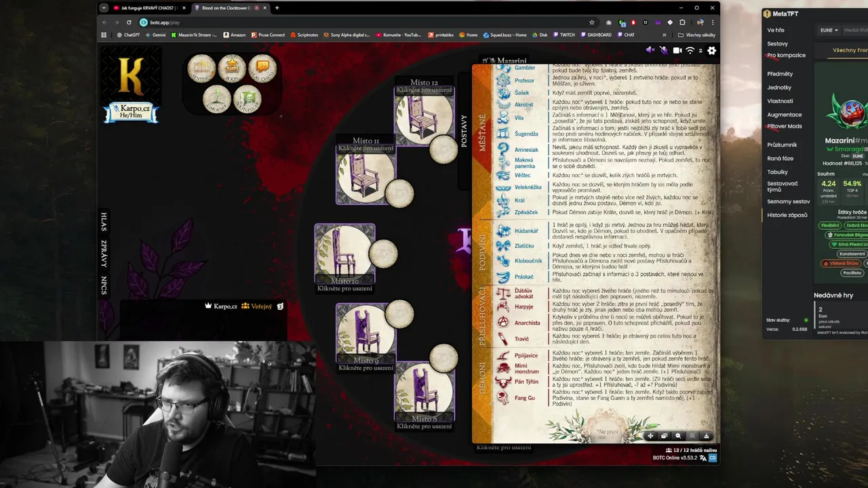
Task: Click the Mimi monstrum icon
Action: [x=504, y=369]
